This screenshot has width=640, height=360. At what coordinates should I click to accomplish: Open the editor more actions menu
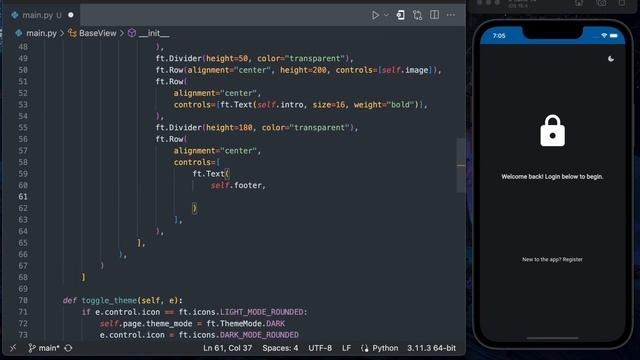click(451, 15)
